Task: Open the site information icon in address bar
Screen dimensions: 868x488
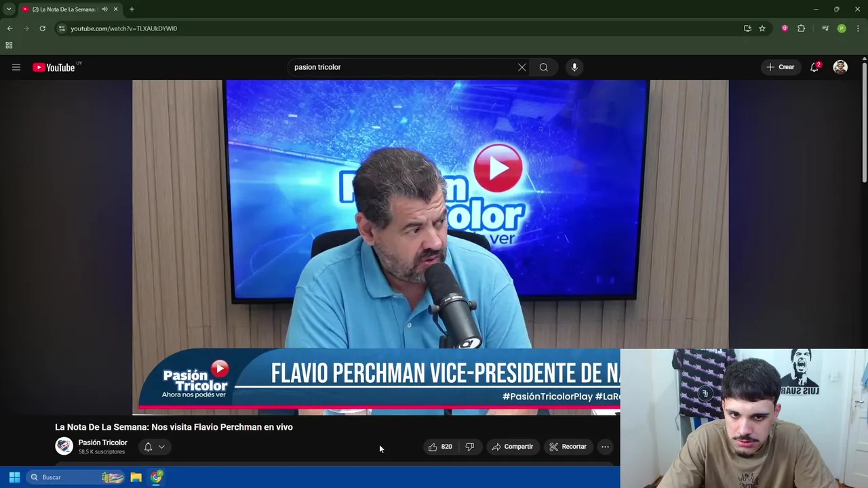Action: 62,28
